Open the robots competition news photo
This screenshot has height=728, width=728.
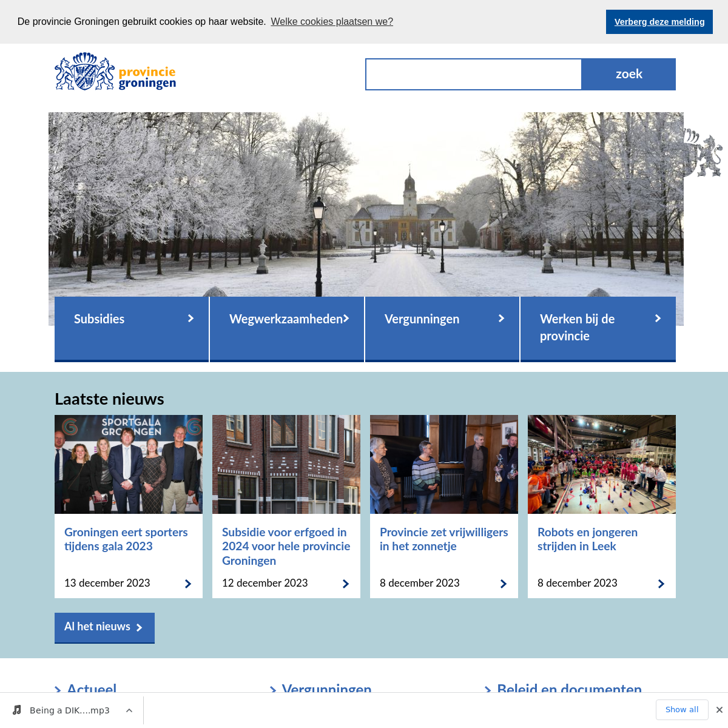[602, 464]
